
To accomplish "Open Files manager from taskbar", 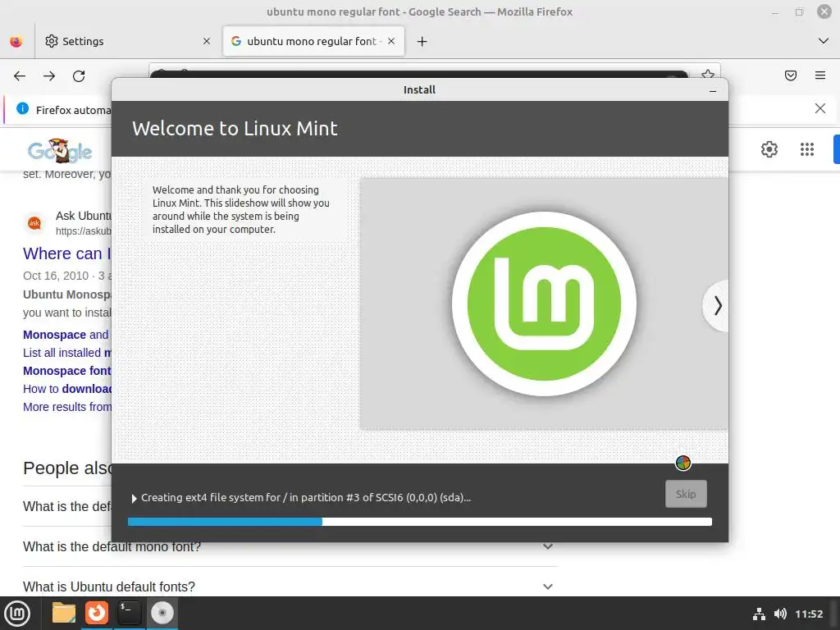I will (64, 614).
